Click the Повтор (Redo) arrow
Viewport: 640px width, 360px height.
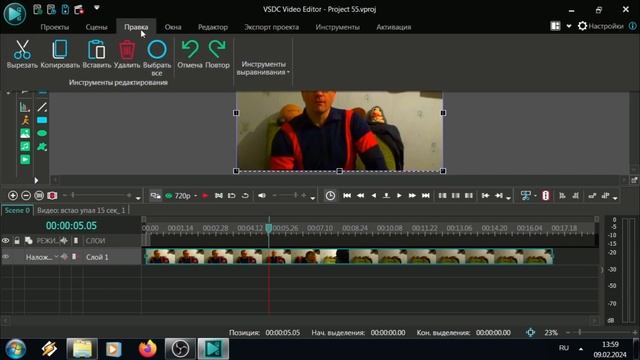[x=217, y=49]
